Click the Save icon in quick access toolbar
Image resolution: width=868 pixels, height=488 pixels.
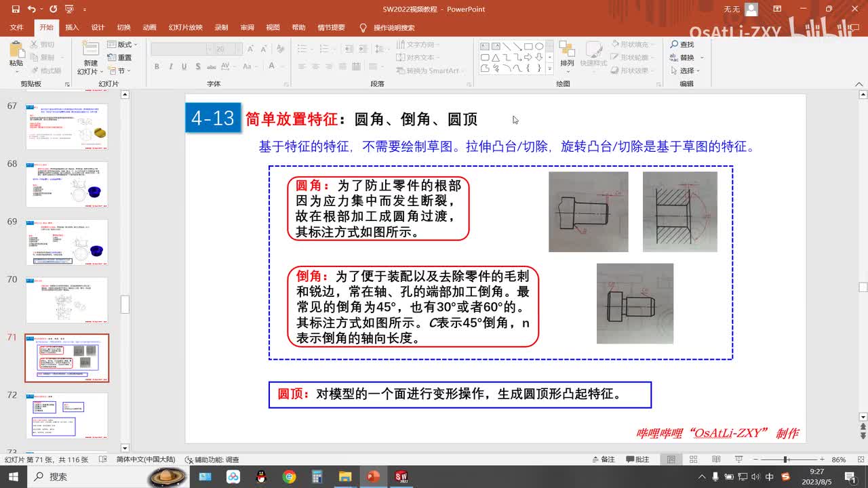click(x=15, y=9)
